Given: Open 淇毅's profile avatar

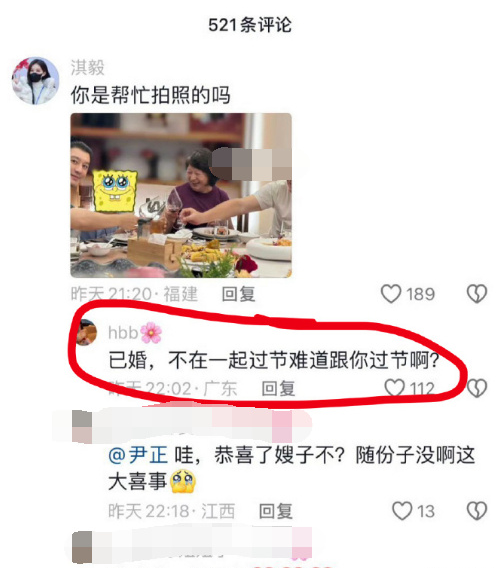Looking at the screenshot, I should [35, 81].
